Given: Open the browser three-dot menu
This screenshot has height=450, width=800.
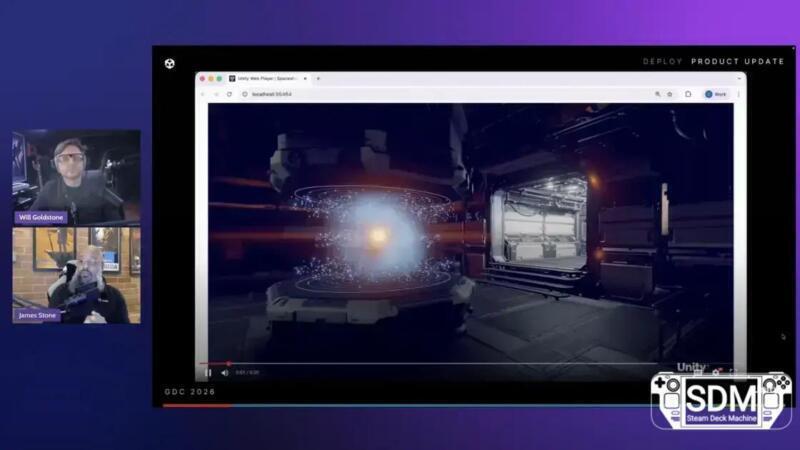Looking at the screenshot, I should (x=739, y=94).
